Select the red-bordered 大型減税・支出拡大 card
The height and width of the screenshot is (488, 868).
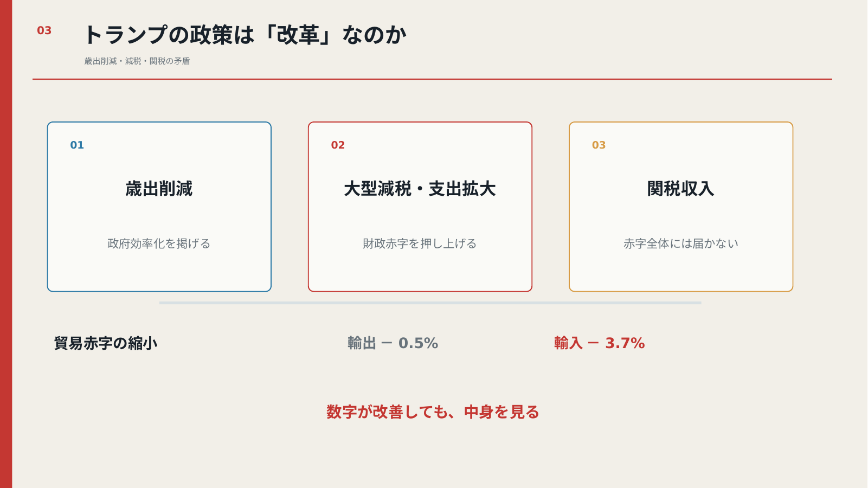coord(420,207)
